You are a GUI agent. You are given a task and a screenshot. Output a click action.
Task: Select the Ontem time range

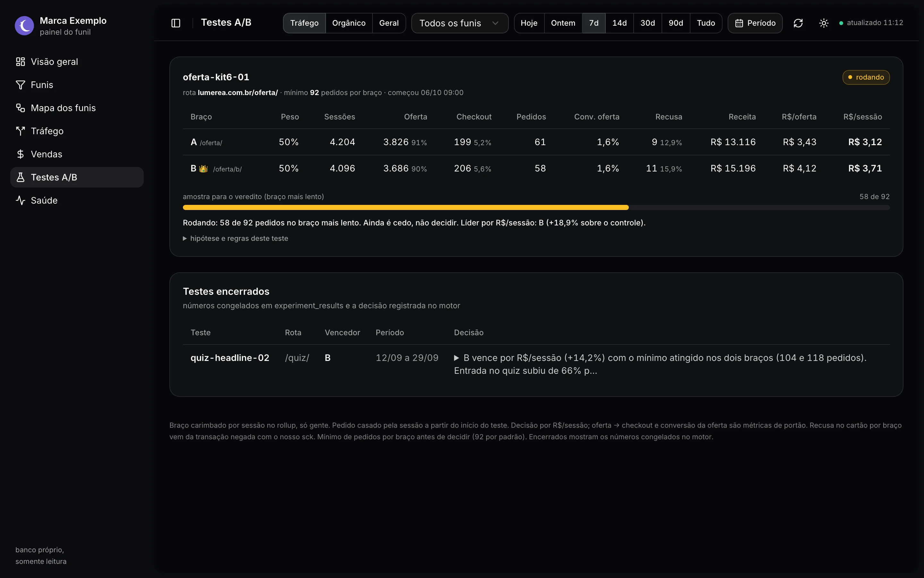pos(563,23)
